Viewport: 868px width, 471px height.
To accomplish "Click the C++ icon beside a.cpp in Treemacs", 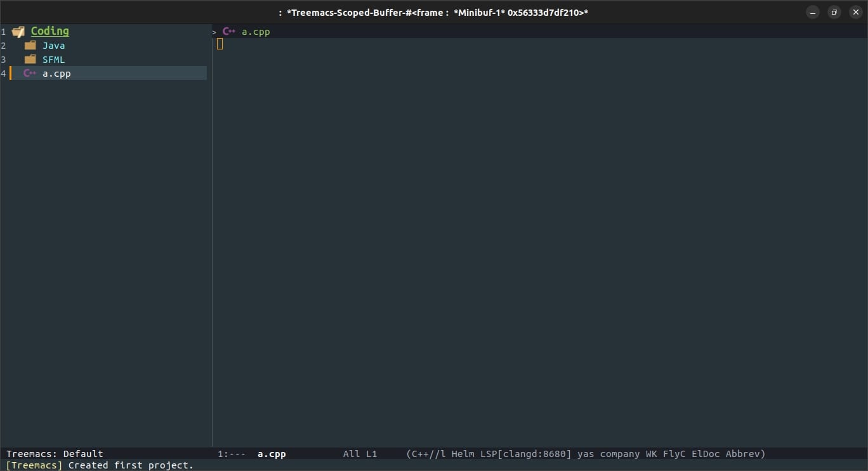I will coord(30,74).
